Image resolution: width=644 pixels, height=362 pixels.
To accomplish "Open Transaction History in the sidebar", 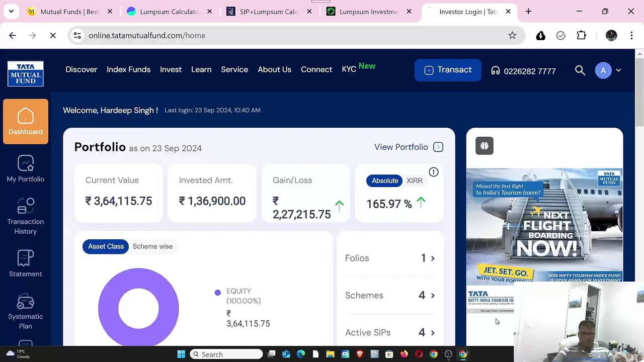I will pos(26,216).
